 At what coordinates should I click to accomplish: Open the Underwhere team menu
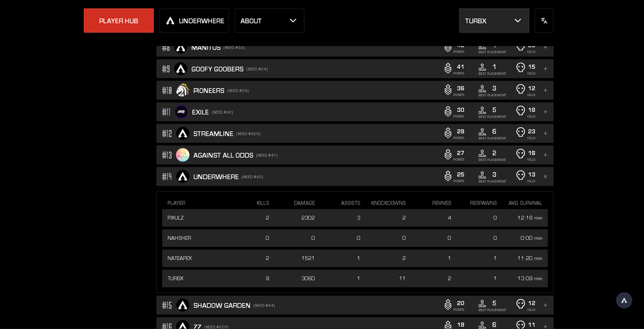pos(194,20)
